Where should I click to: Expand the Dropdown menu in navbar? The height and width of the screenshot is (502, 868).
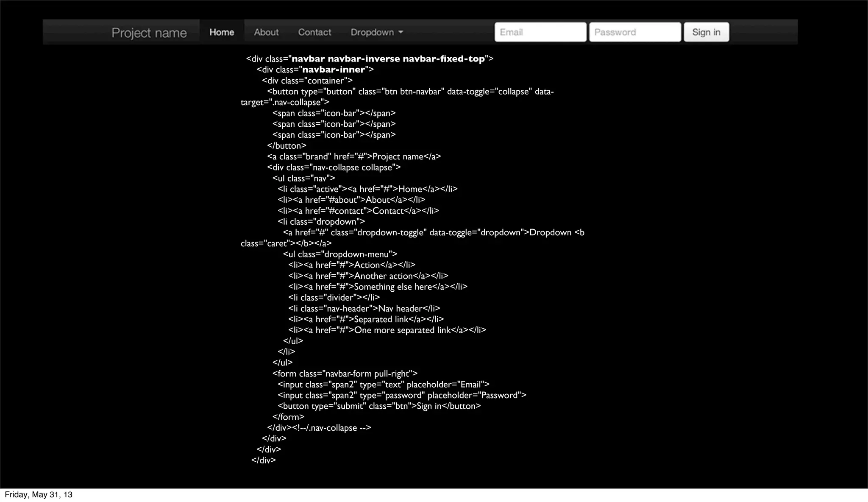(377, 32)
